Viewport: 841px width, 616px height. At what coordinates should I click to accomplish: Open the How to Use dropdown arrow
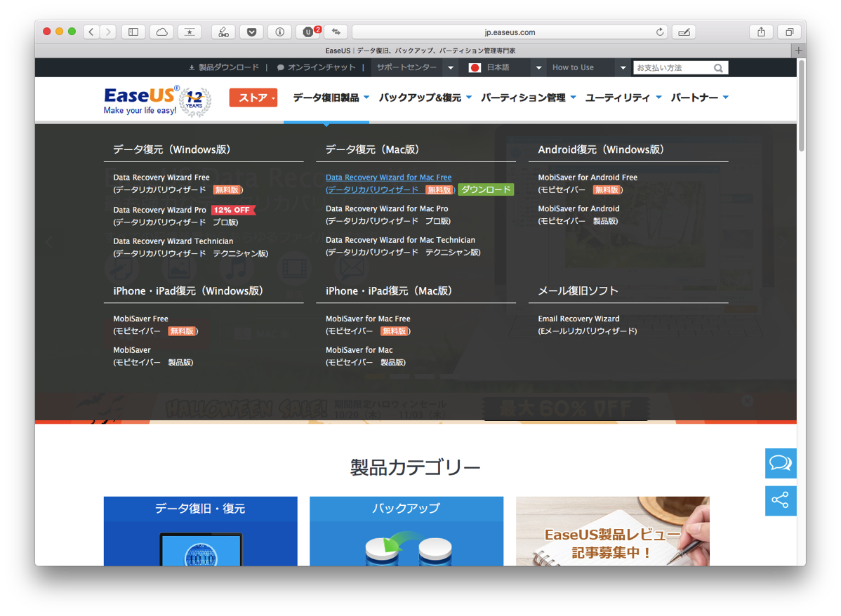623,67
